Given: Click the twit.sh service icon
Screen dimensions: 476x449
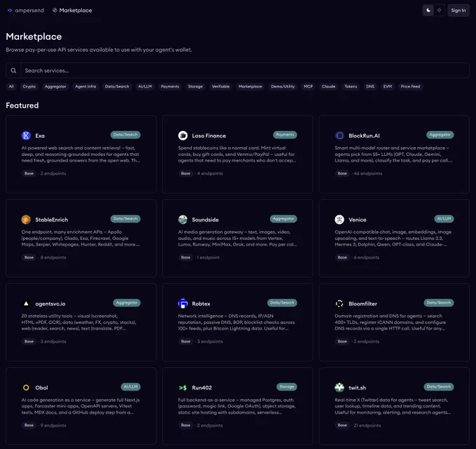Looking at the screenshot, I should 339,387.
